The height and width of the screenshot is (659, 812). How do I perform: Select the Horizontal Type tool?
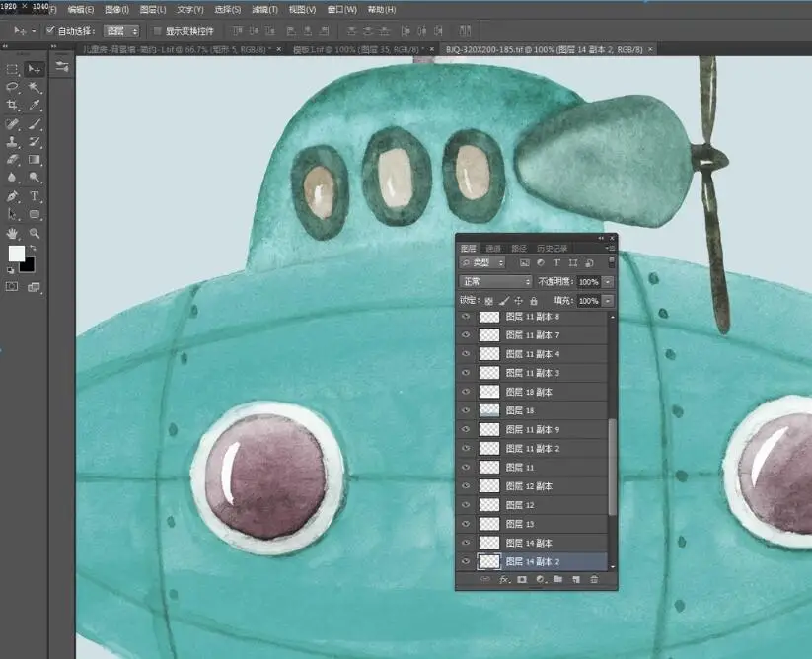tap(35, 196)
